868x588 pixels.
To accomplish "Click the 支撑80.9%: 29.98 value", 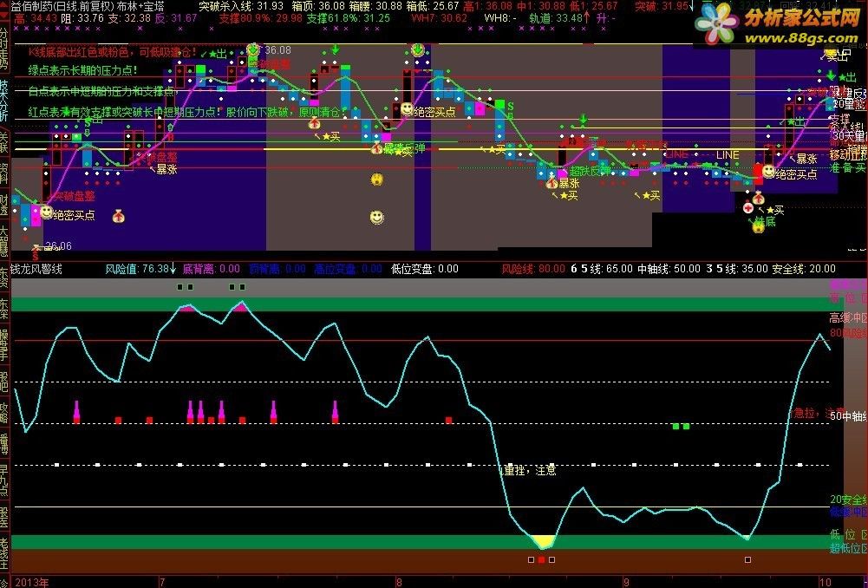I will click(260, 18).
